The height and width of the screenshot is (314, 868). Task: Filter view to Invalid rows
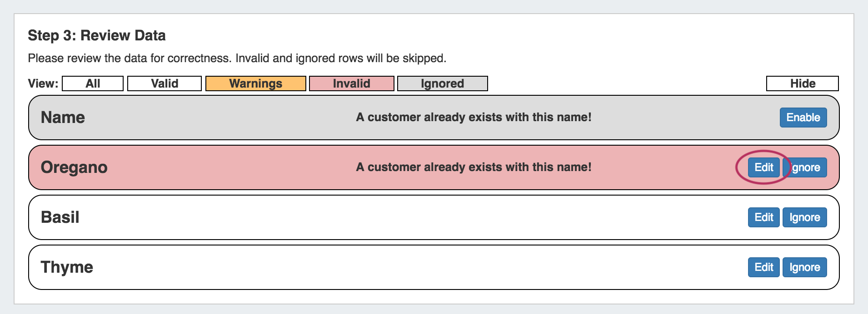(351, 83)
